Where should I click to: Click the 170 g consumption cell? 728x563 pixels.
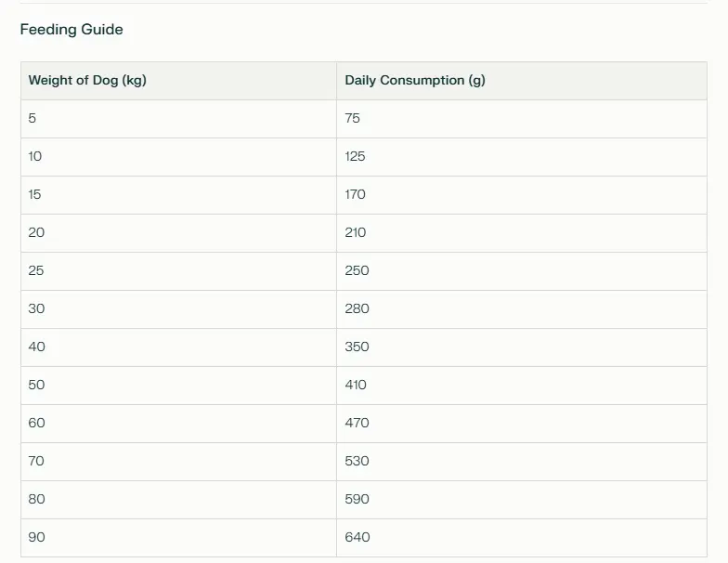coord(522,195)
